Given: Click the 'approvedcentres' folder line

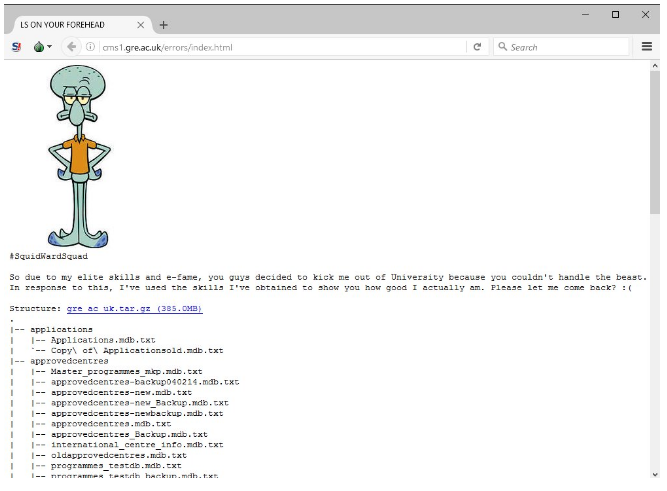Looking at the screenshot, I should (x=69, y=361).
